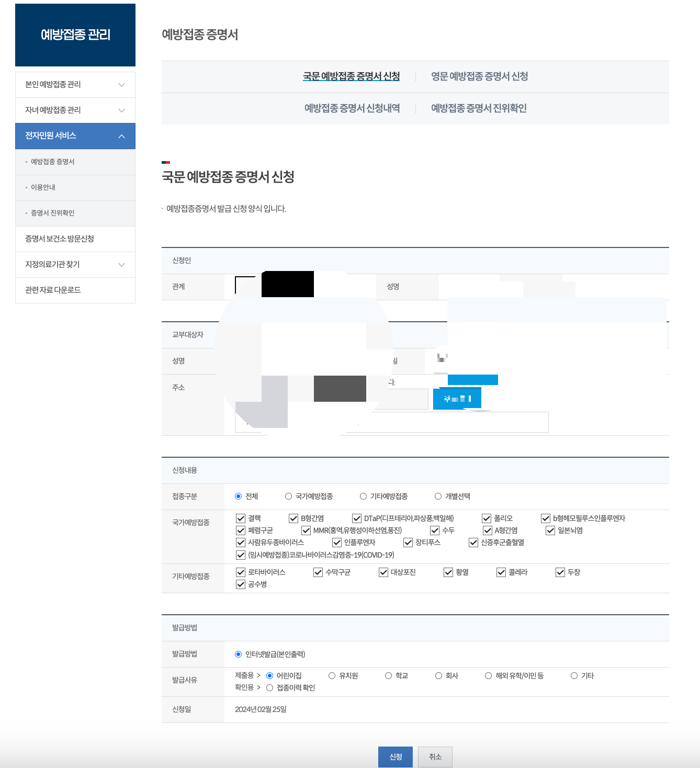
Task: Switch to 예방접종 증명서 신청내역 tab
Action: tap(353, 108)
